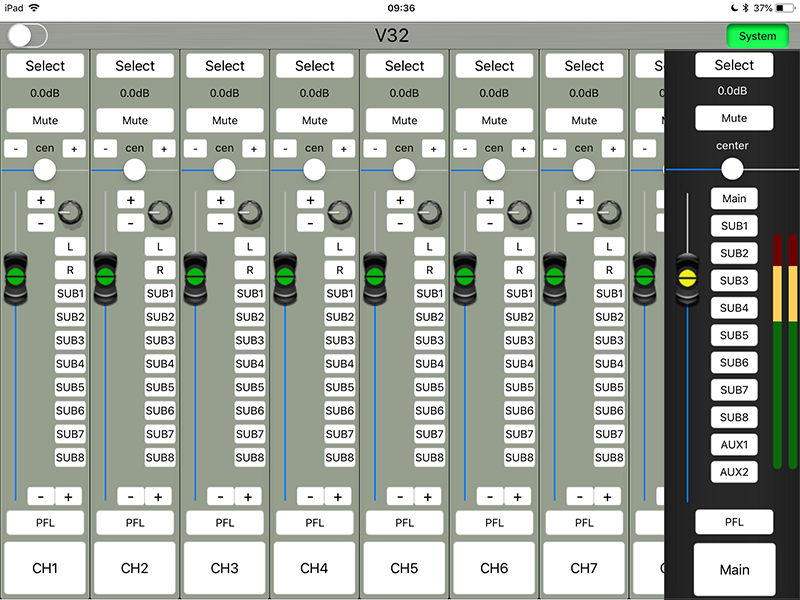Click the rotary gain knob on CH1

click(x=69, y=212)
